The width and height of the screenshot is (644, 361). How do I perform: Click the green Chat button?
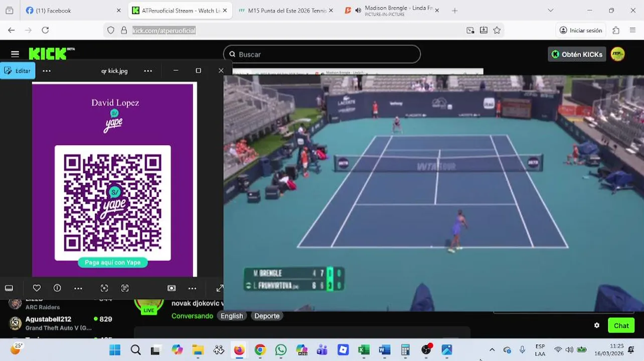coord(621,325)
